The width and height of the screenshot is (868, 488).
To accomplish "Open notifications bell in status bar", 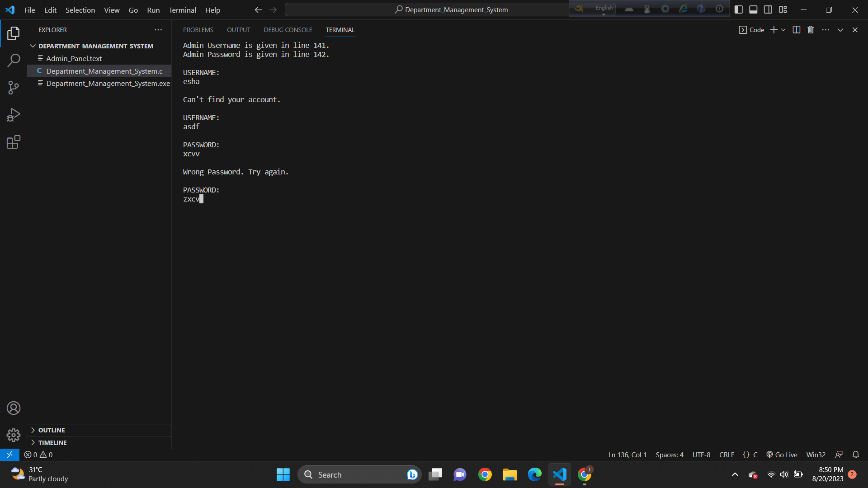I will (x=855, y=455).
